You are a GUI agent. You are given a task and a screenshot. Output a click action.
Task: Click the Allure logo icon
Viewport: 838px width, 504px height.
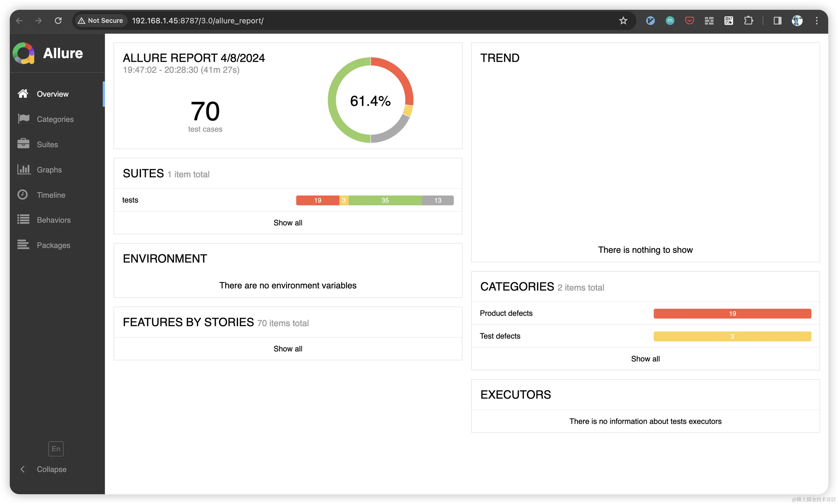[24, 53]
